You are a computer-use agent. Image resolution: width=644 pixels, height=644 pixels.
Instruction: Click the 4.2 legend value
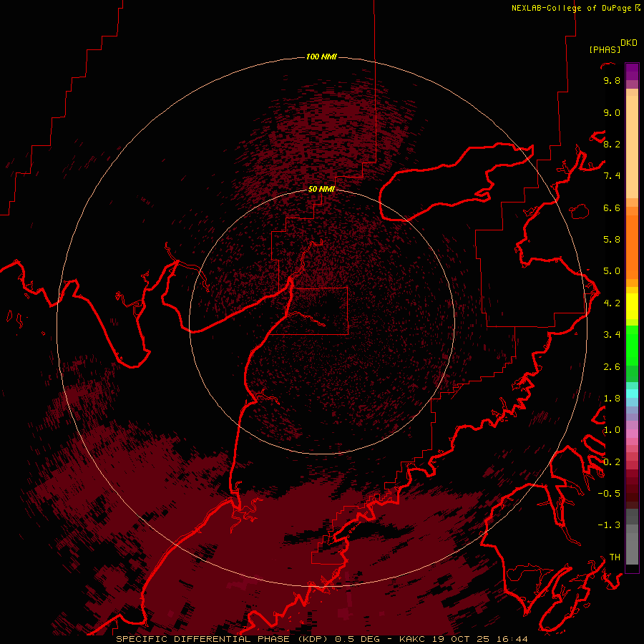612,303
